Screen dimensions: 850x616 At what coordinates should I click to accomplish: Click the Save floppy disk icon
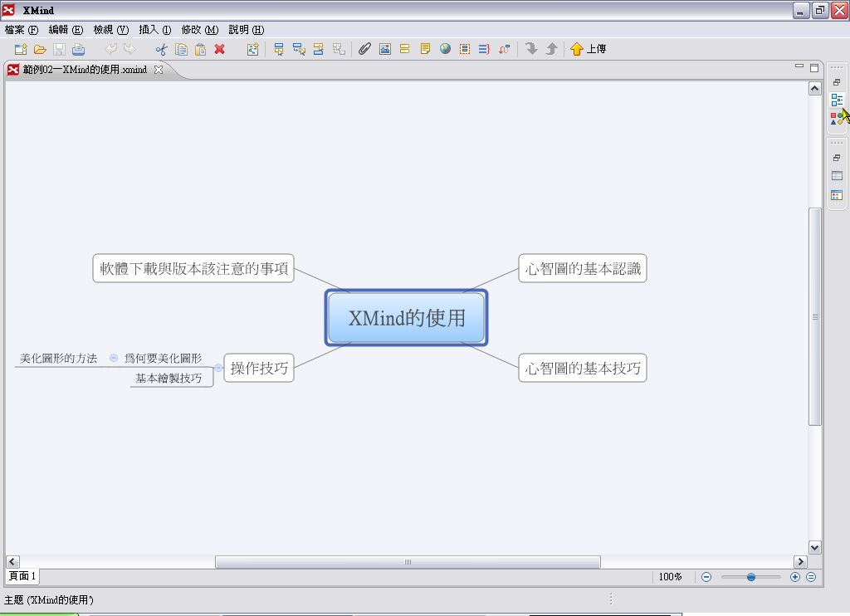click(59, 49)
